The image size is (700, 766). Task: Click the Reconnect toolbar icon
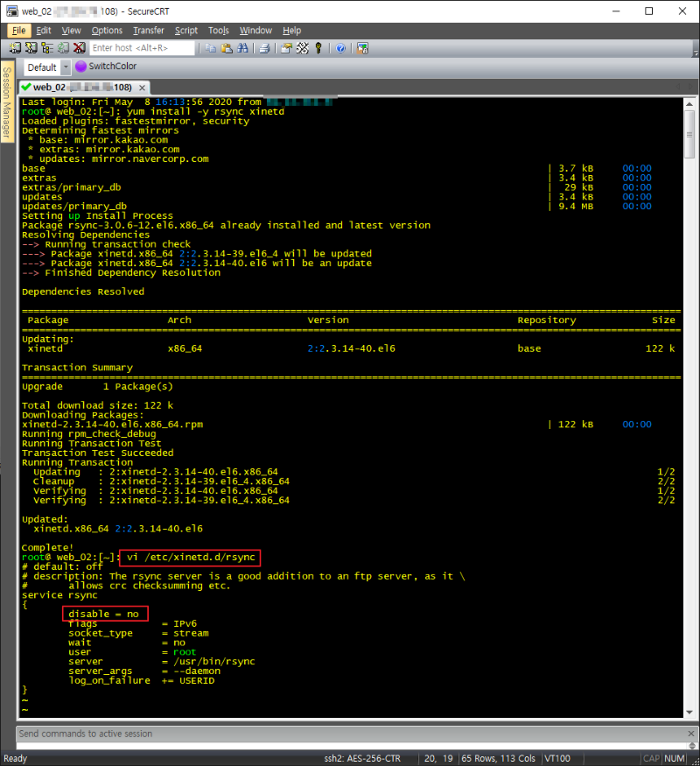(63, 48)
